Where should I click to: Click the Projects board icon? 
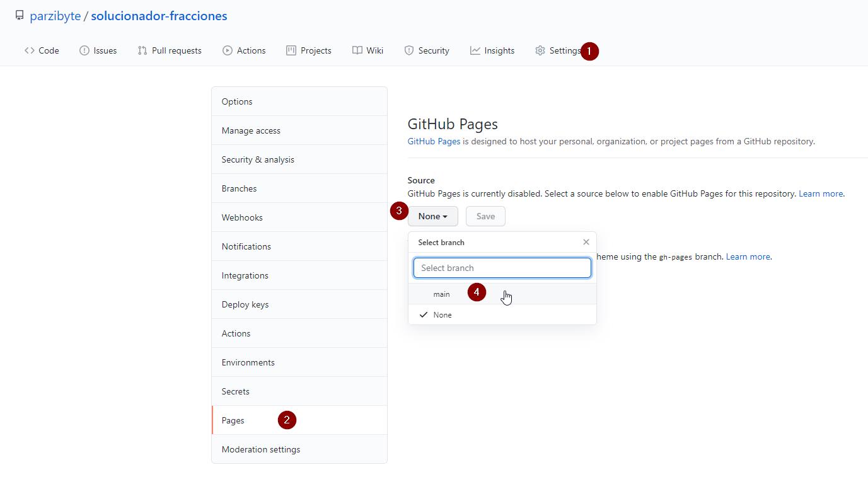coord(291,50)
